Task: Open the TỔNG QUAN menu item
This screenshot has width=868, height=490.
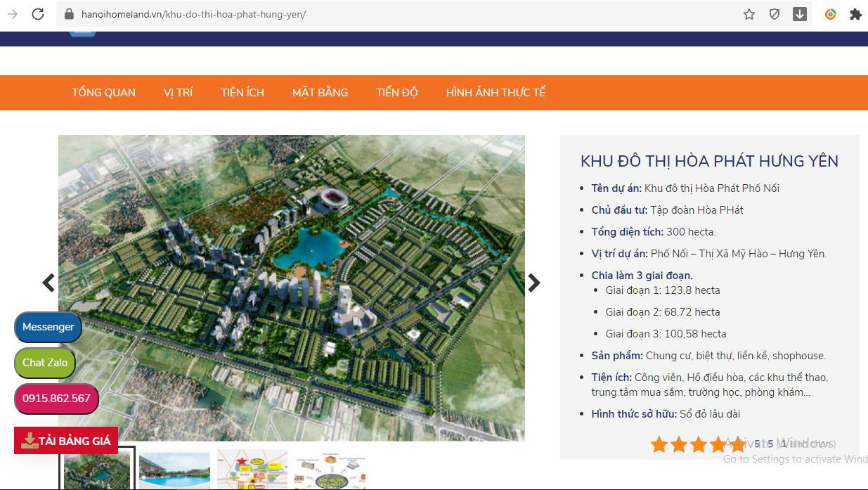Action: pyautogui.click(x=103, y=93)
